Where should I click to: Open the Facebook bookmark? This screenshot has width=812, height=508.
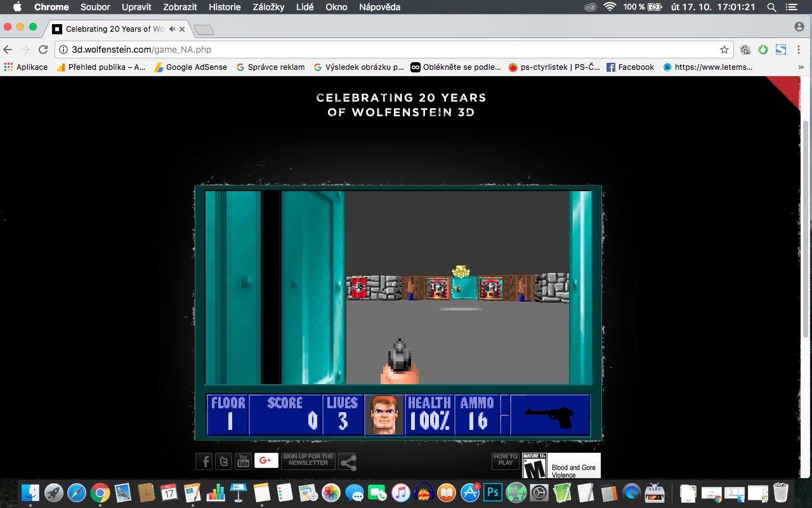(x=630, y=67)
